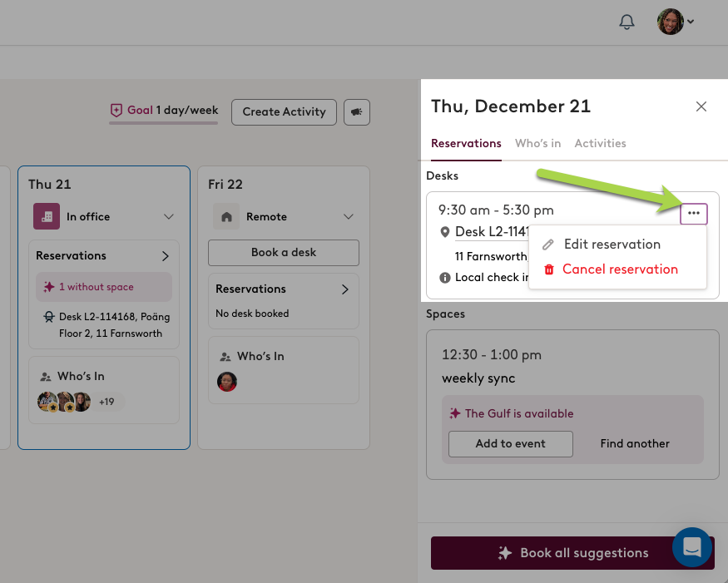
Task: Expand the Remote status dropdown for Fri 22
Action: 349,216
